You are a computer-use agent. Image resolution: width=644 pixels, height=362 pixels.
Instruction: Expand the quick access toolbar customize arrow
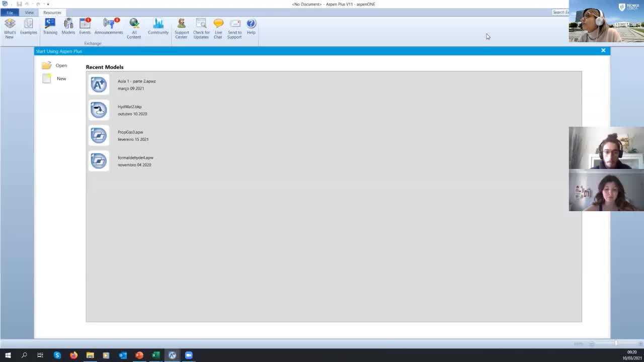[48, 4]
